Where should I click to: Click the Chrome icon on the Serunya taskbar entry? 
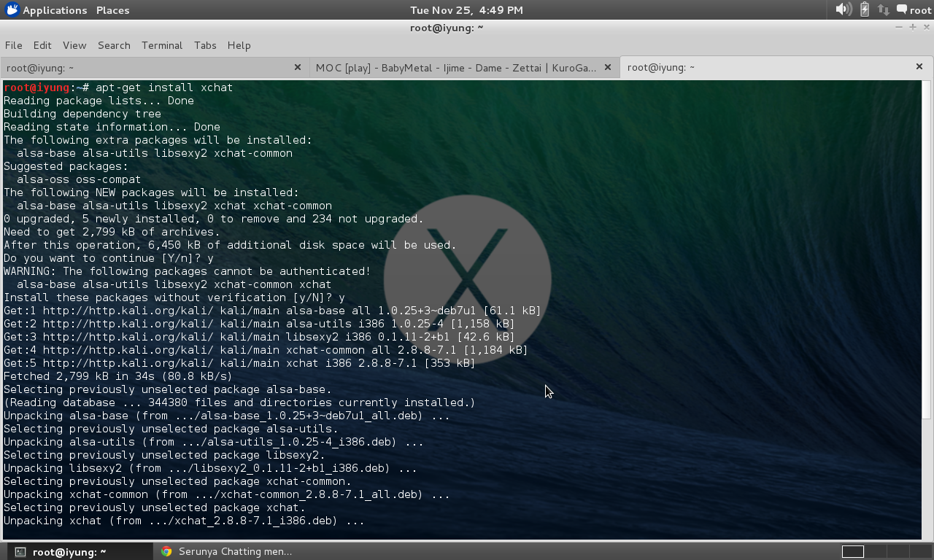pyautogui.click(x=167, y=551)
